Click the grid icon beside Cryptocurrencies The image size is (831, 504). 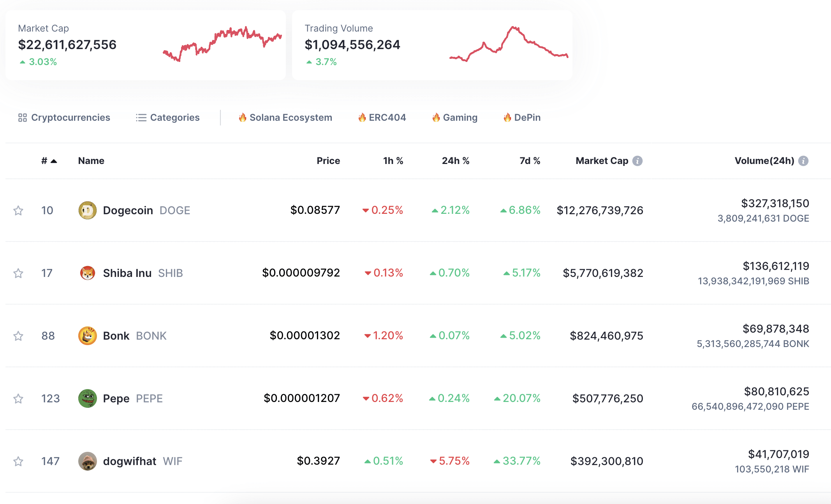pos(23,118)
